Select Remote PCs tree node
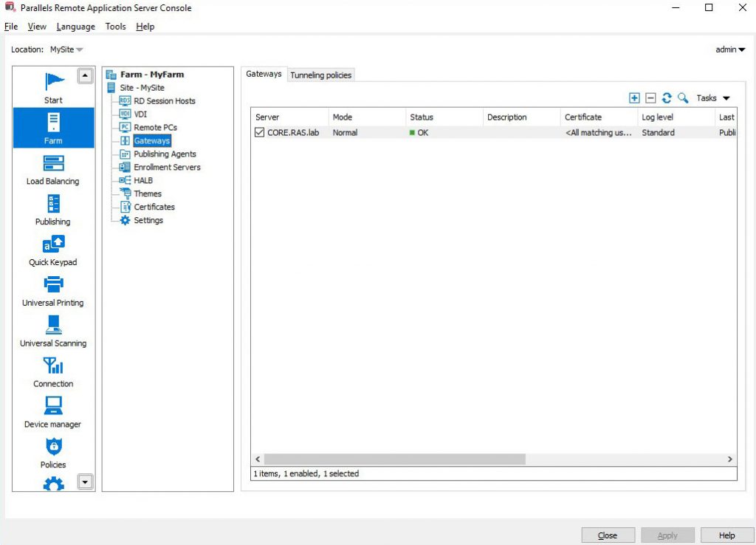Image resolution: width=756 pixels, height=545 pixels. point(155,127)
